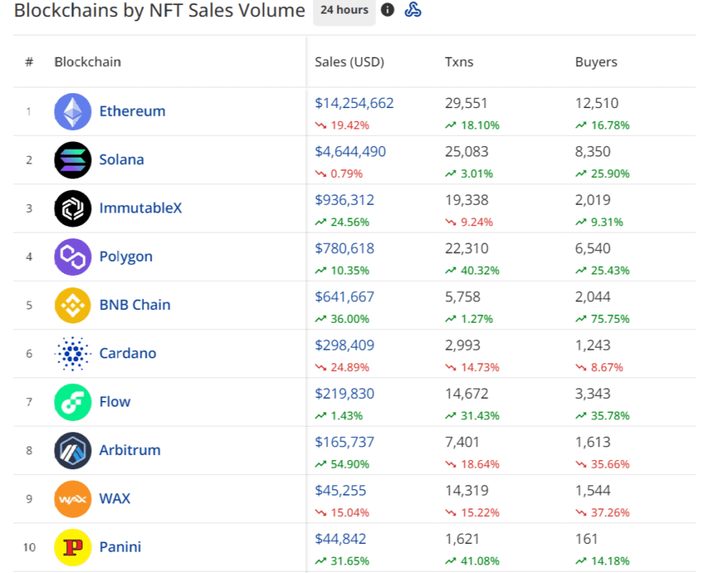Screen dimensions: 728x573
Task: Click the Cardano logo icon
Action: [x=73, y=353]
